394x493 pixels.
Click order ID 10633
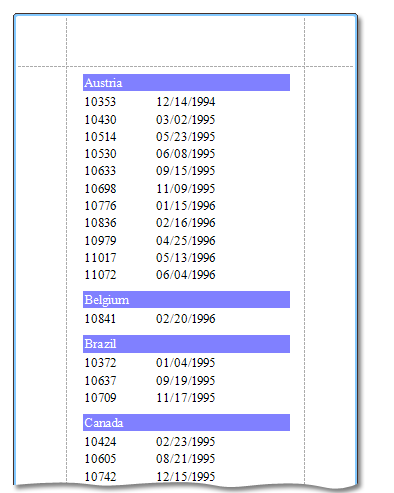pyautogui.click(x=100, y=171)
